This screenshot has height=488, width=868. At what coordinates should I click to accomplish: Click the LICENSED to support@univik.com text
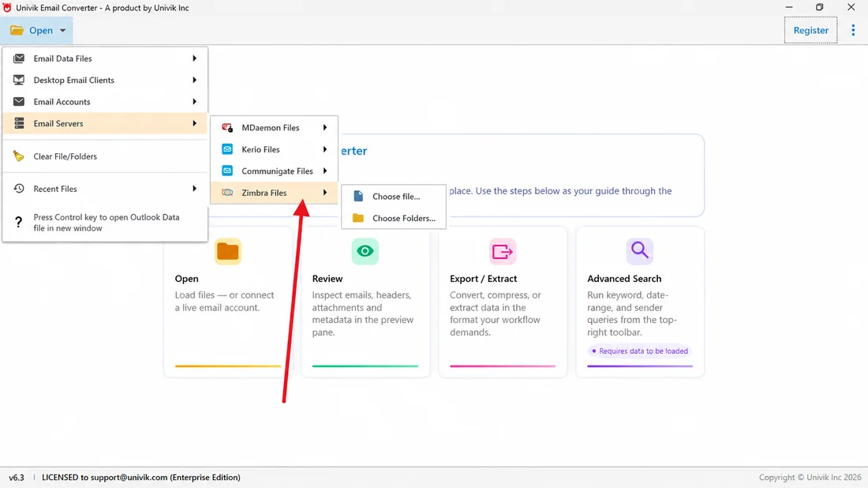point(141,478)
